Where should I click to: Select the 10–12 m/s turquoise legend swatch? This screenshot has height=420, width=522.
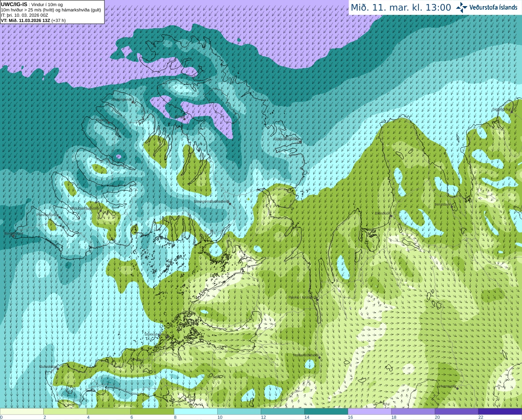[x=239, y=411]
